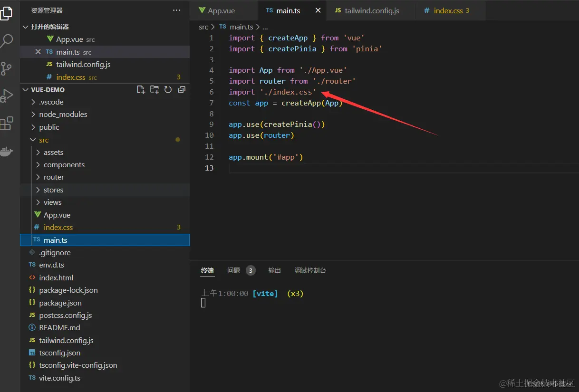Image resolution: width=579 pixels, height=392 pixels.
Task: Open the Search activity bar icon
Action: [x=6, y=41]
